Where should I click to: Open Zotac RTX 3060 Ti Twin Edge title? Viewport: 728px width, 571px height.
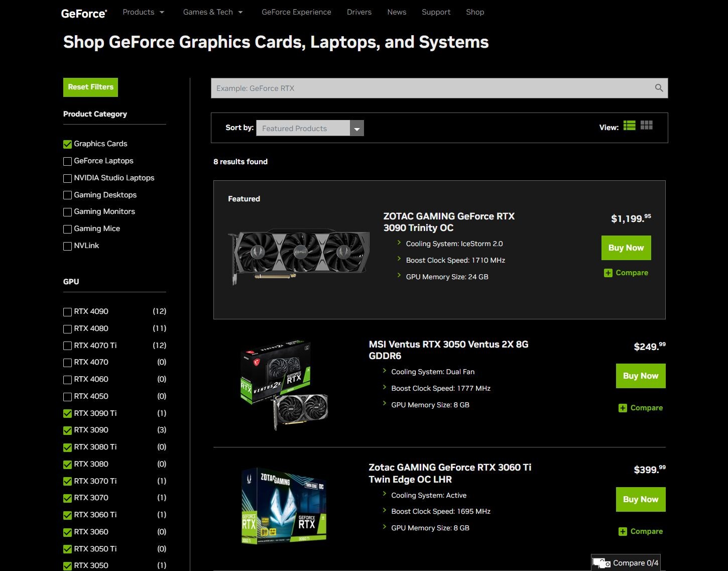450,473
